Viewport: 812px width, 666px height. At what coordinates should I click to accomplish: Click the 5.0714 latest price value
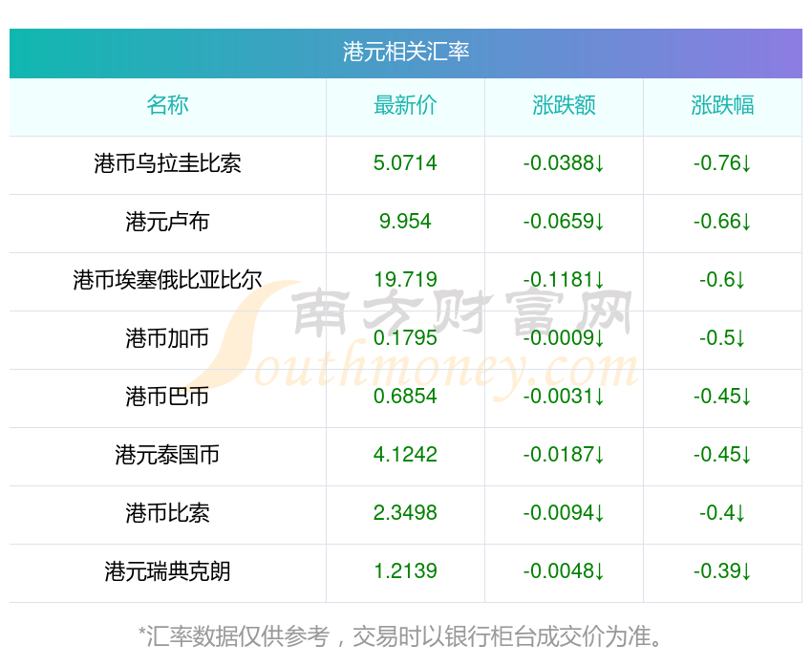click(405, 163)
